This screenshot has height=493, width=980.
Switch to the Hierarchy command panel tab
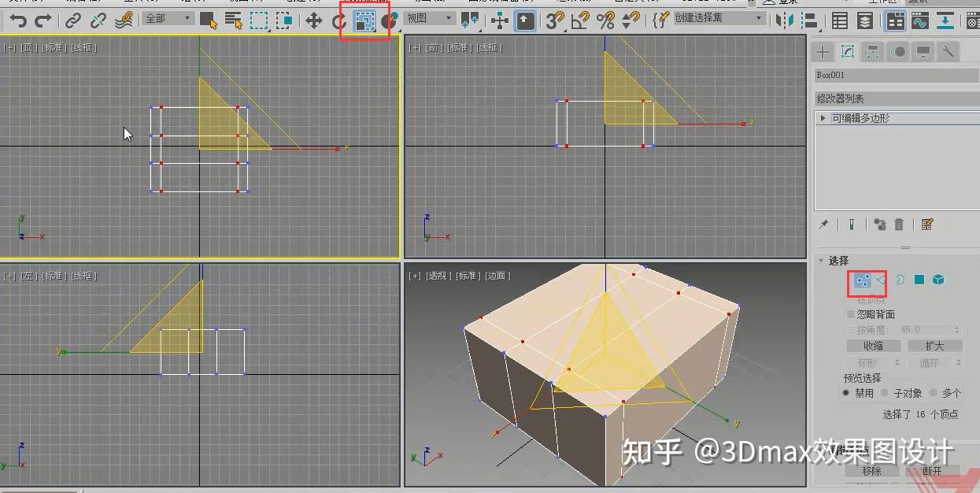tap(873, 52)
